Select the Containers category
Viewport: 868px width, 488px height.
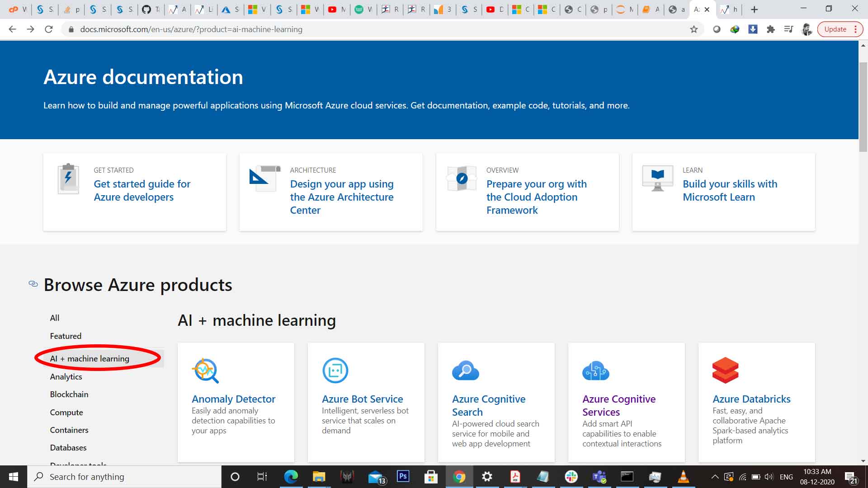(69, 430)
